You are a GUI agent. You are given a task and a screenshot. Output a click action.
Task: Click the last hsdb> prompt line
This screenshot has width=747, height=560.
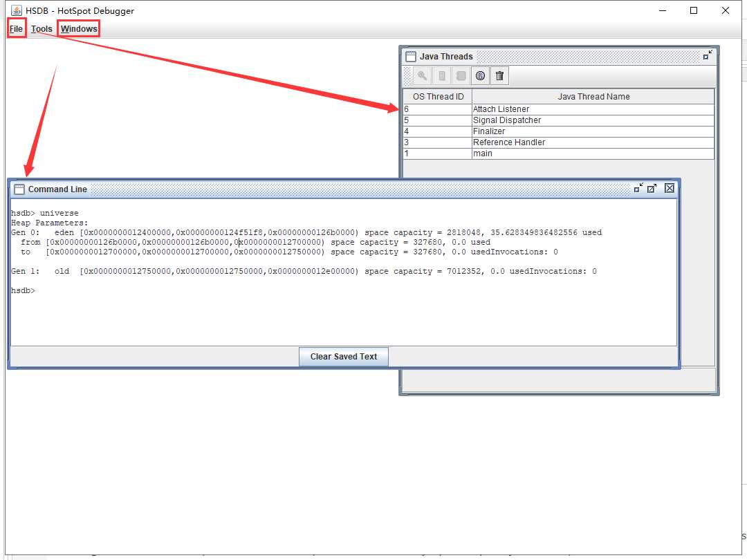[24, 290]
